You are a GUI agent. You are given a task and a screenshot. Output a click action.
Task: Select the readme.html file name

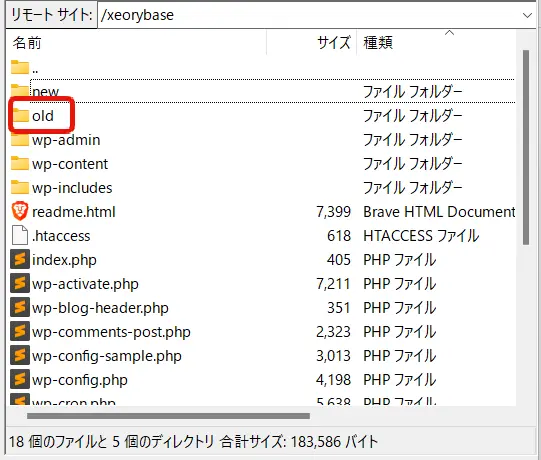pyautogui.click(x=73, y=212)
